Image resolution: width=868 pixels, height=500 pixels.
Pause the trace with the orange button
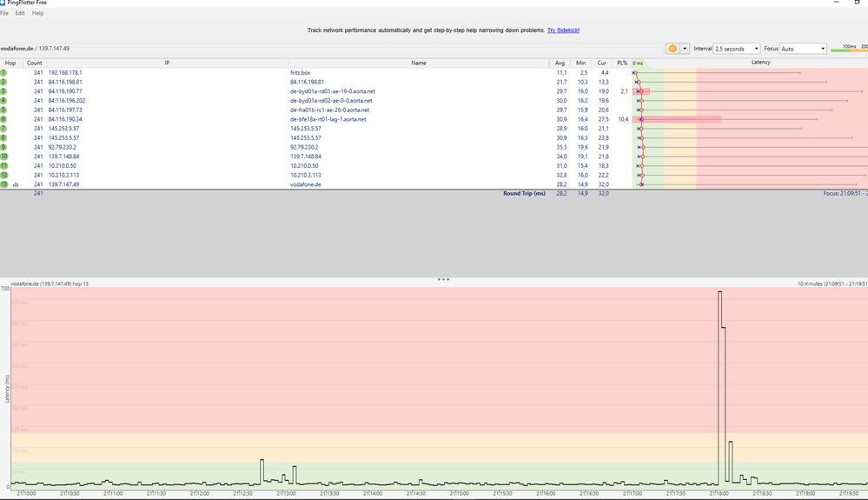click(672, 49)
